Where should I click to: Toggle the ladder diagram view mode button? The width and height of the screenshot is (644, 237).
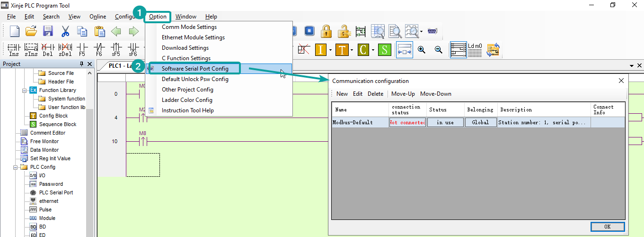click(458, 50)
